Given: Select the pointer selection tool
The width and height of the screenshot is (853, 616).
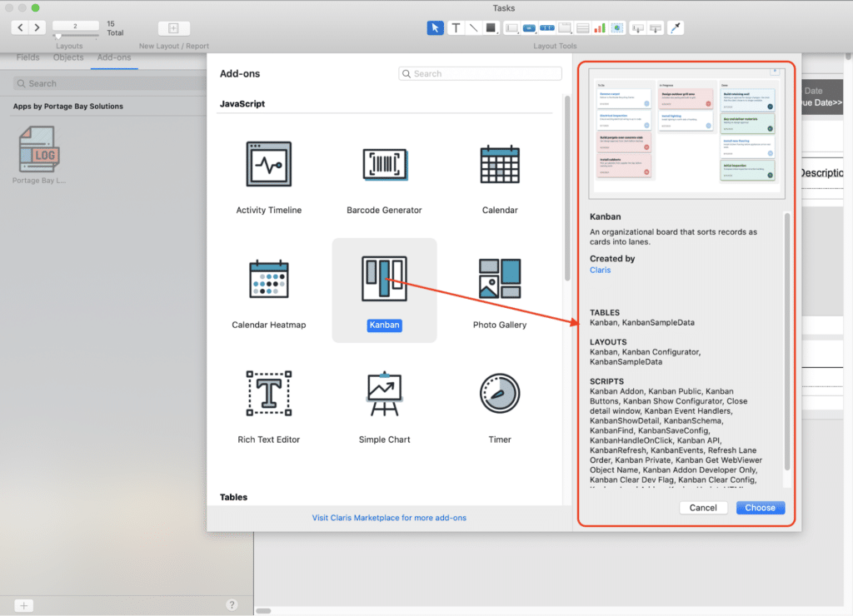Looking at the screenshot, I should point(435,27).
